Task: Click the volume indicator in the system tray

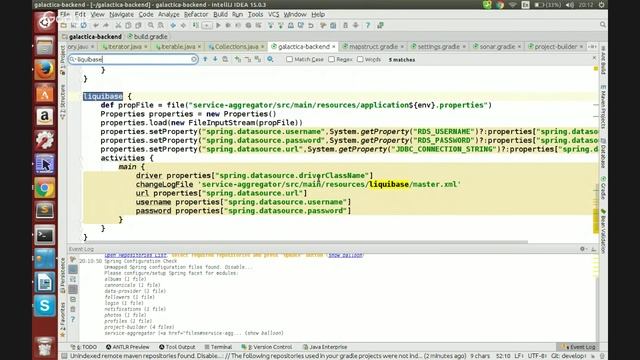Action: [x=570, y=5]
